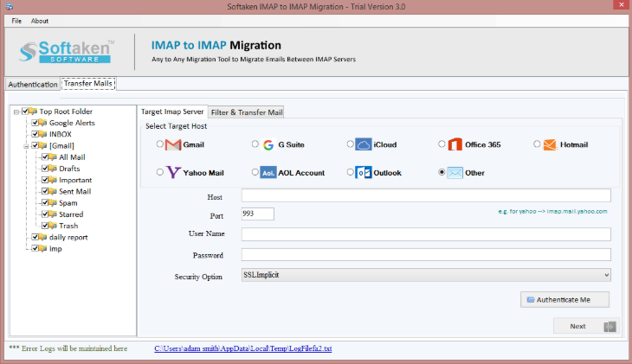The width and height of the screenshot is (632, 364).
Task: Click the Softaken Software logo
Action: tap(67, 52)
